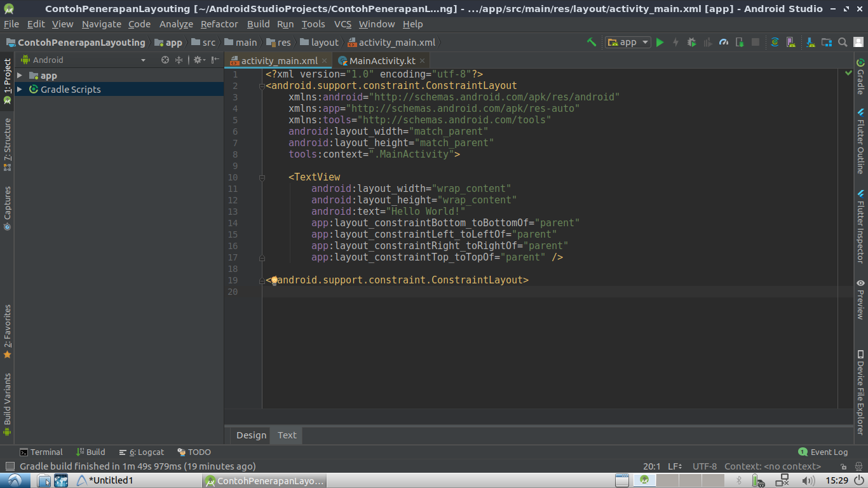The height and width of the screenshot is (488, 868).
Task: Click the power button icon in system tray
Action: click(x=858, y=481)
